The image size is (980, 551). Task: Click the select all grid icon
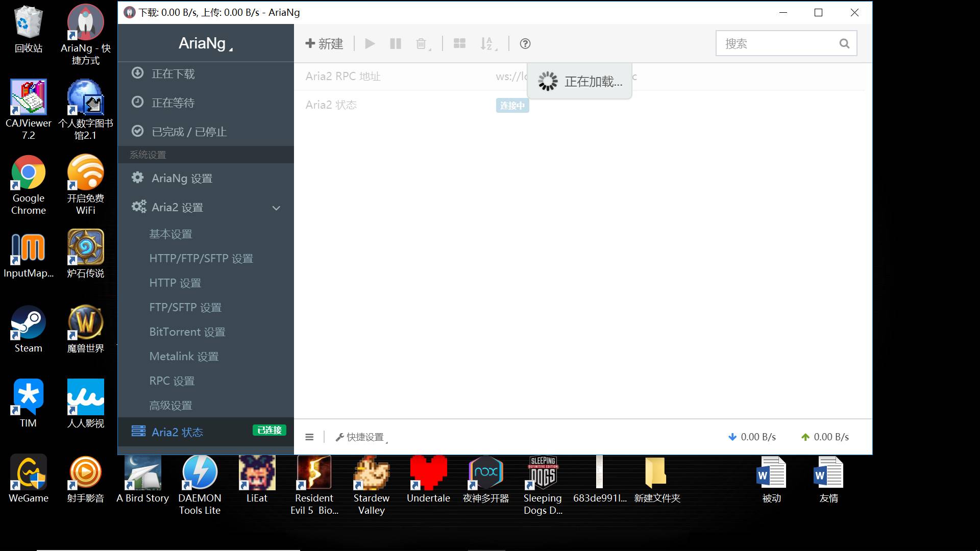coord(459,44)
